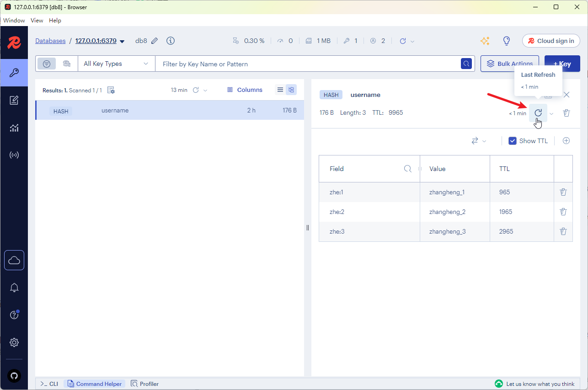Screen dimensions: 588x390
Task: Open the Pub/Sub broadcast icon in sidebar
Action: coord(14,155)
